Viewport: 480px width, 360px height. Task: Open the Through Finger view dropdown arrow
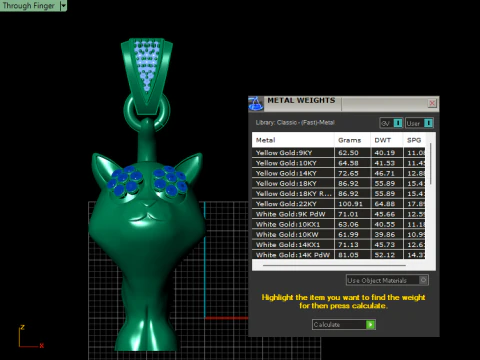(x=63, y=6)
